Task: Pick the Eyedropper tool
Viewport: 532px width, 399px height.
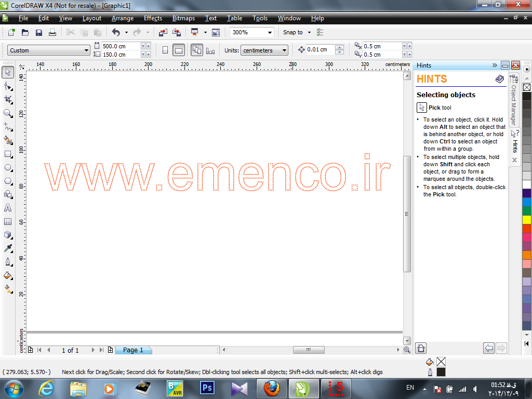Action: tap(8, 248)
